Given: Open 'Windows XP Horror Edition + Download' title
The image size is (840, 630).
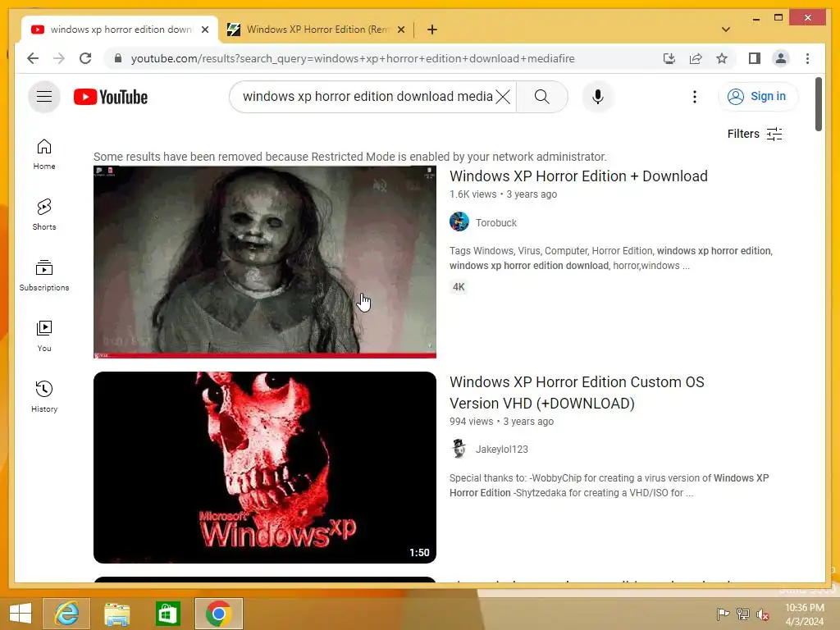Looking at the screenshot, I should [x=578, y=176].
